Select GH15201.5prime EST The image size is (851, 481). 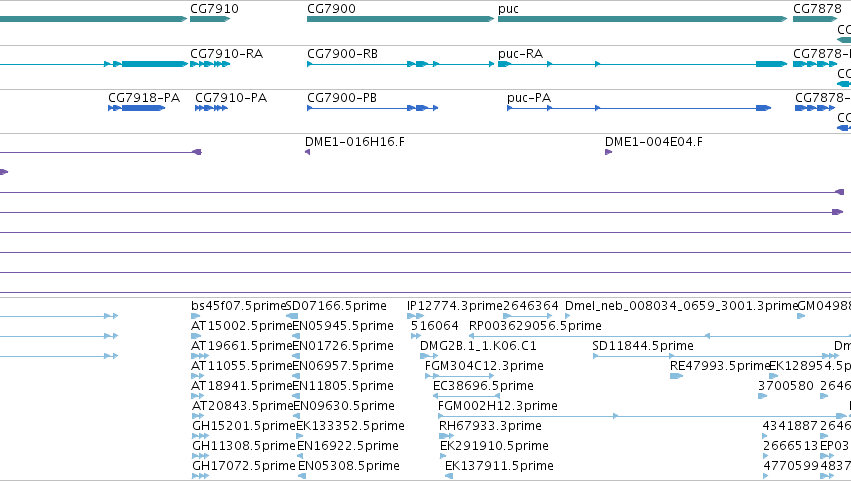[244, 426]
